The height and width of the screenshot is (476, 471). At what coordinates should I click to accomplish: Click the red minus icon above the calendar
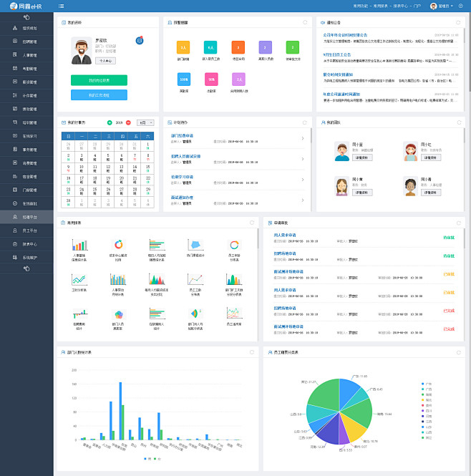tap(128, 122)
